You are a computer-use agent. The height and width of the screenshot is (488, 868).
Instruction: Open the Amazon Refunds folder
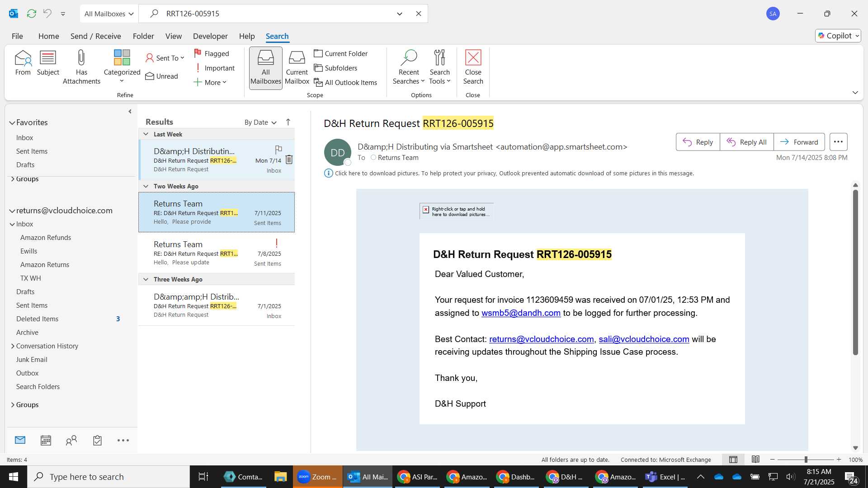click(x=46, y=238)
